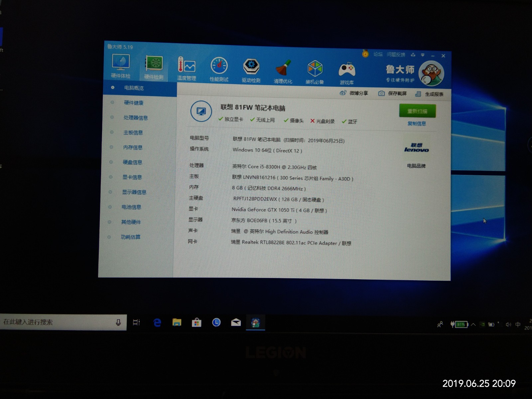Screen dimensions: 532x399
Task: Click processor value 英特尔 Core i5-8300H
Action: (x=274, y=167)
